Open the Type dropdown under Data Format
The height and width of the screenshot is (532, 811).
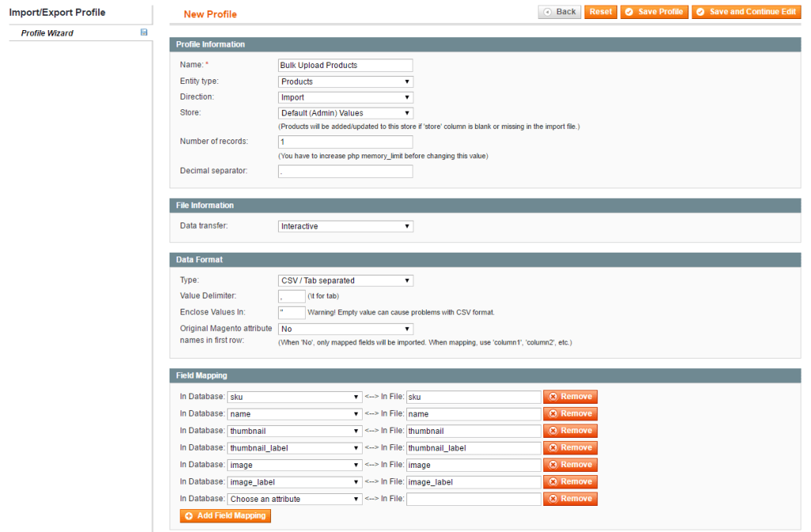click(x=345, y=280)
